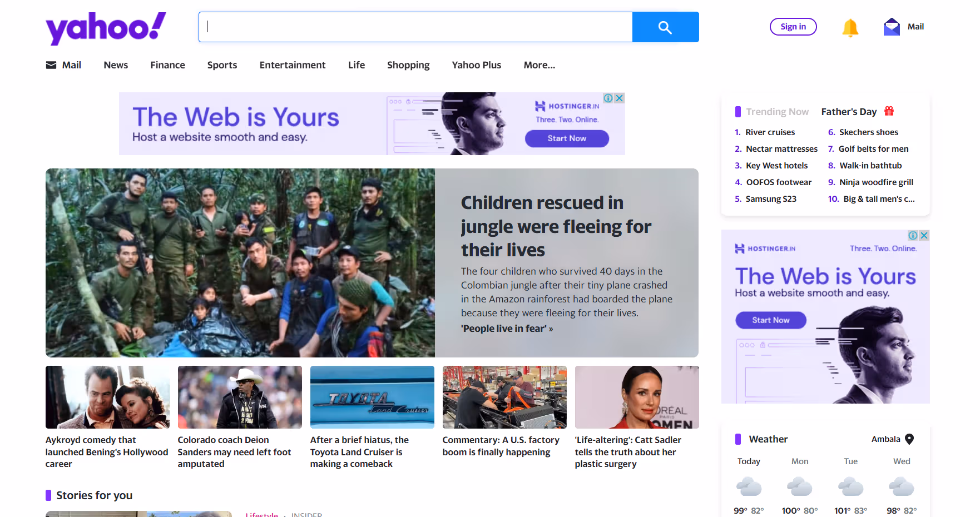Open the Mail envelope icon at top right

click(x=892, y=27)
